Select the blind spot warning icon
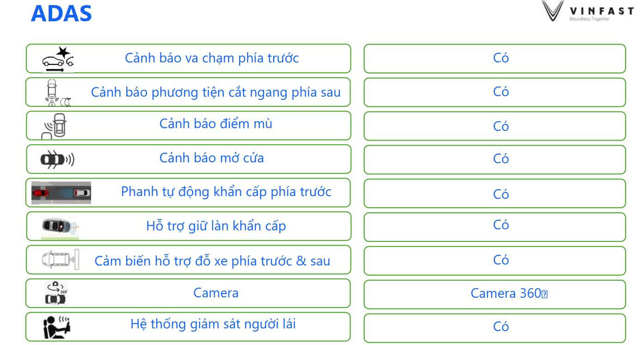The height and width of the screenshot is (345, 644). point(55,126)
